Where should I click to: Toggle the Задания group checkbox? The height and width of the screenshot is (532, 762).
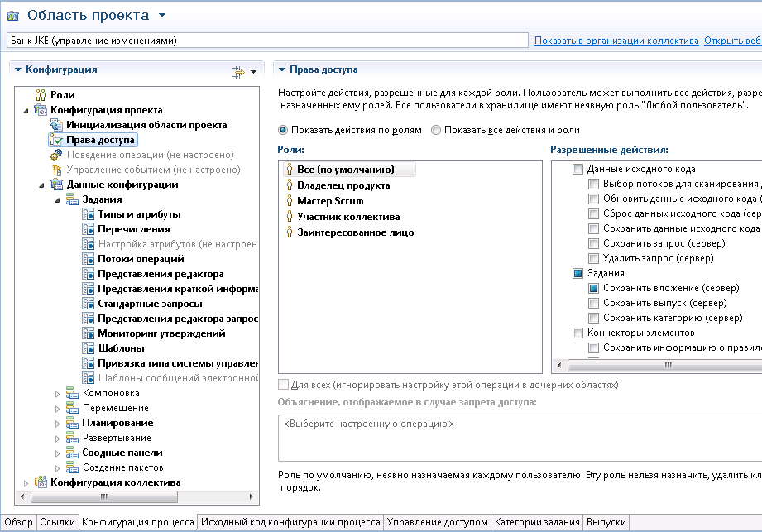(x=577, y=273)
